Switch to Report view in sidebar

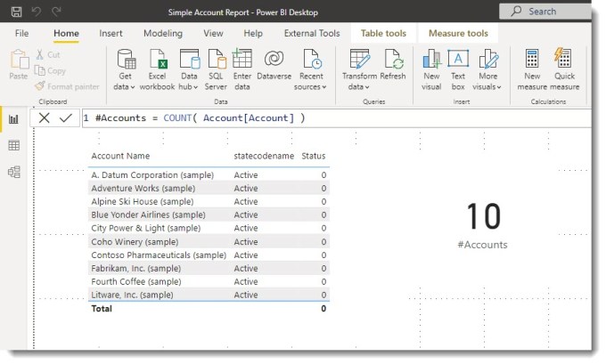13,119
